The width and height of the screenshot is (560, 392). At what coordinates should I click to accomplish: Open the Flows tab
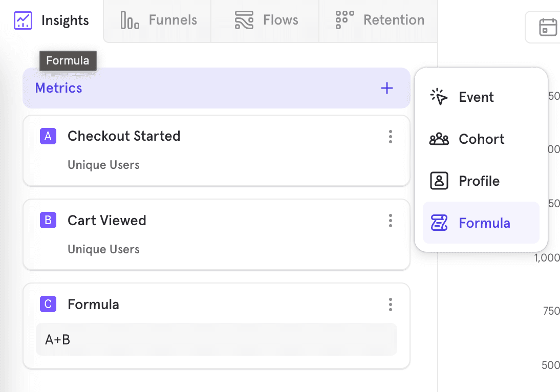click(266, 20)
